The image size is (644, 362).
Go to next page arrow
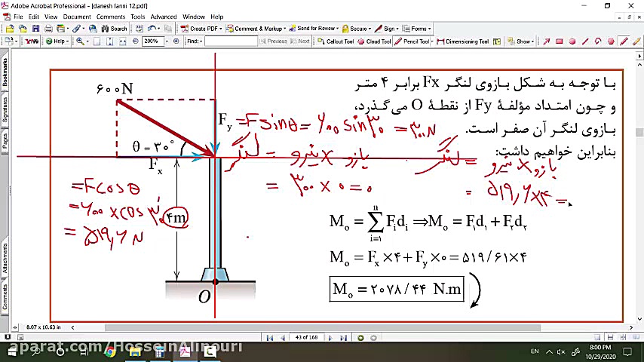(330, 338)
